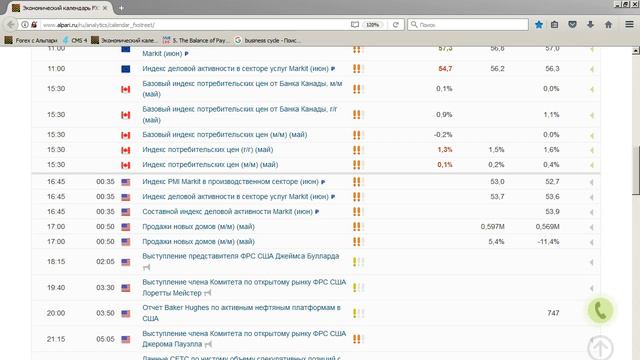
Task: Close the Экономический календарь tab
Action: click(x=105, y=8)
